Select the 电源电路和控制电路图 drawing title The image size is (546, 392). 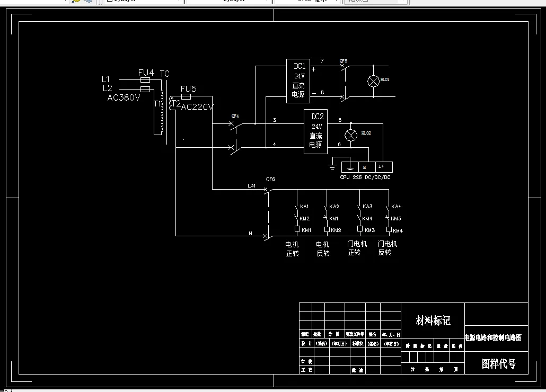pyautogui.click(x=493, y=337)
